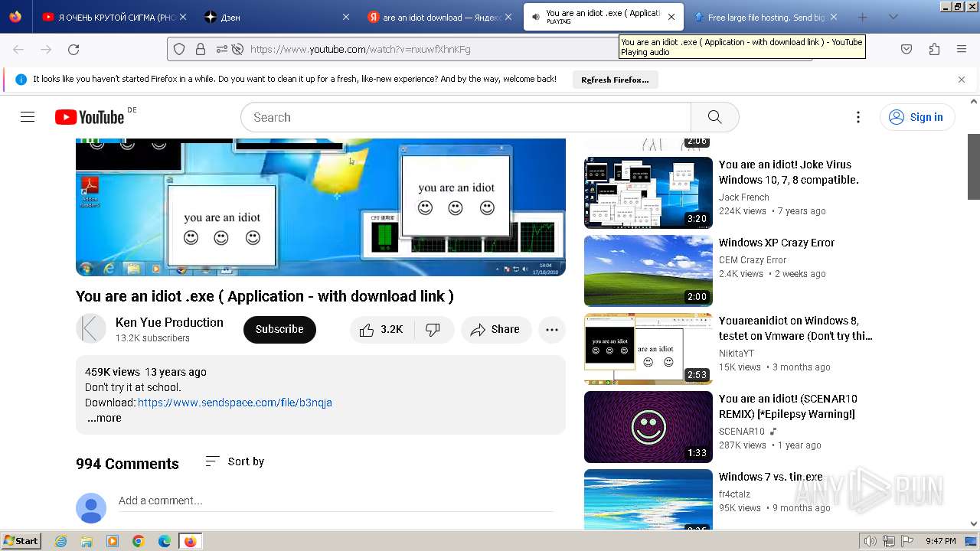Screen dimensions: 980x551
Task: Open Windows XP Crazy Error thumbnail
Action: pyautogui.click(x=648, y=271)
